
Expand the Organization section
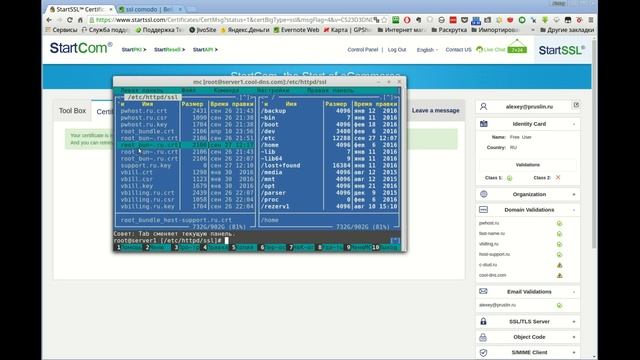coord(574,195)
